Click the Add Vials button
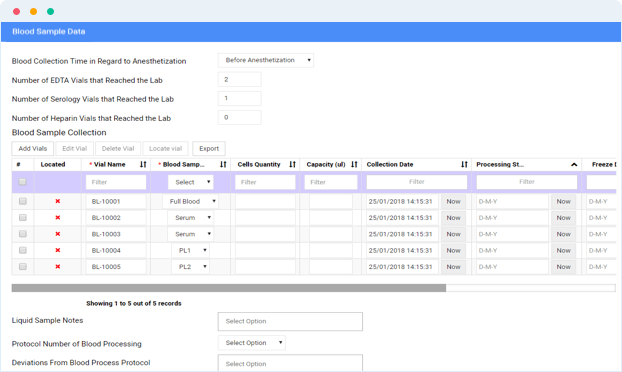The image size is (622, 372). [33, 148]
